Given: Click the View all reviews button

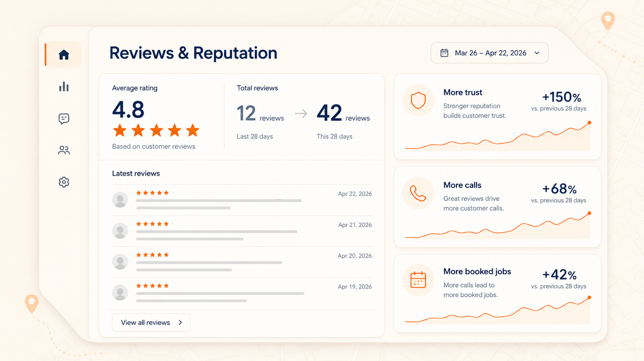Looking at the screenshot, I should click(x=151, y=323).
